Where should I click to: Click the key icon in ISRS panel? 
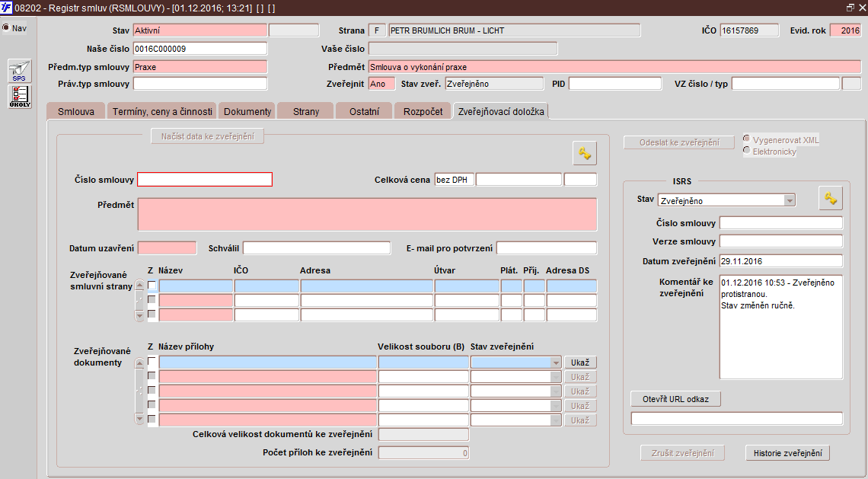(x=830, y=198)
